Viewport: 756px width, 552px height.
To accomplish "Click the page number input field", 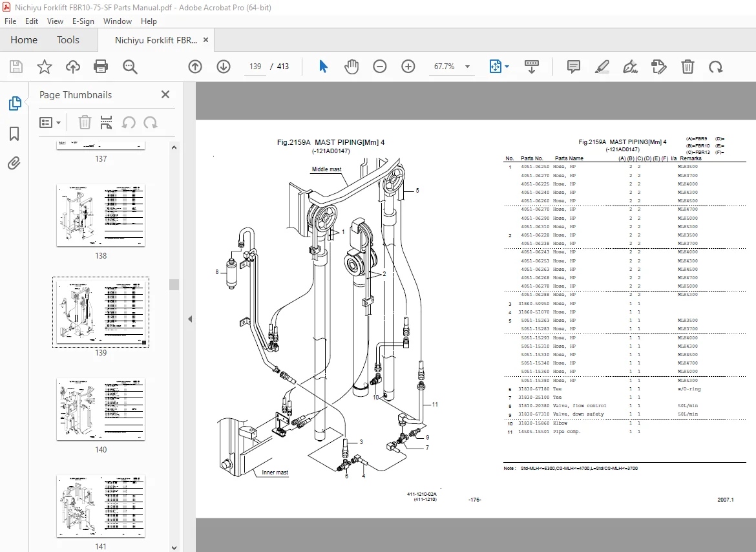I will tap(255, 67).
